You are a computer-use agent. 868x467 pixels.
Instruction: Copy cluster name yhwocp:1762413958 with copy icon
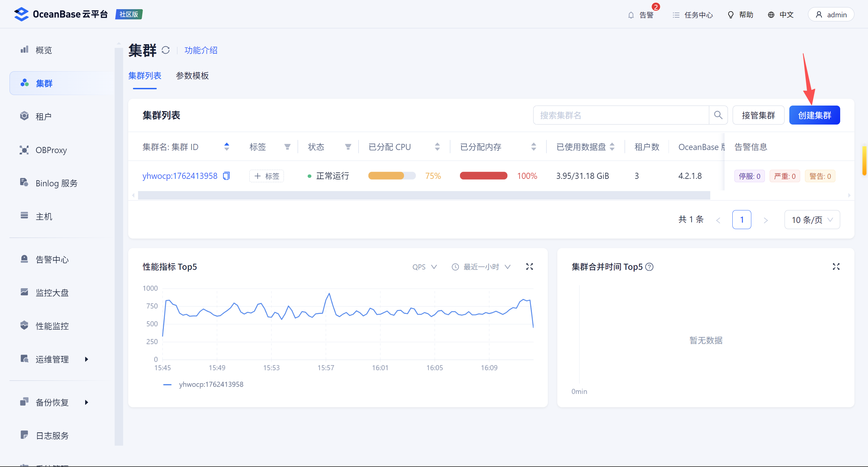226,176
